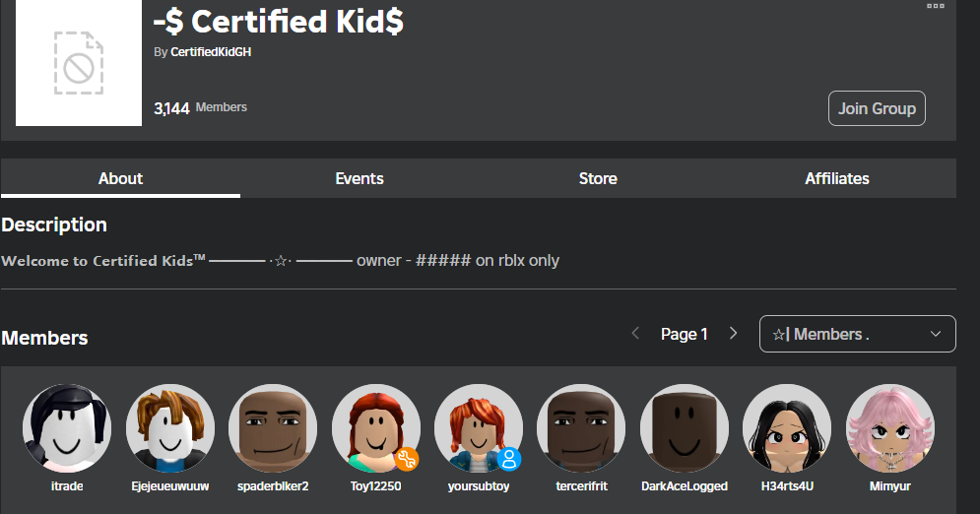Open tercerifrit's avatar profile
The height and width of the screenshot is (514, 980).
pos(581,428)
